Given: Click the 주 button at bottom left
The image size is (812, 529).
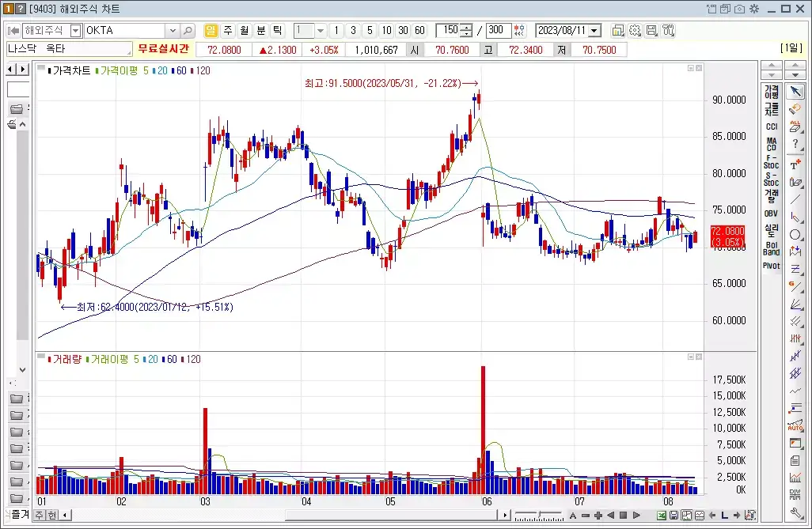Looking at the screenshot, I should (x=40, y=515).
